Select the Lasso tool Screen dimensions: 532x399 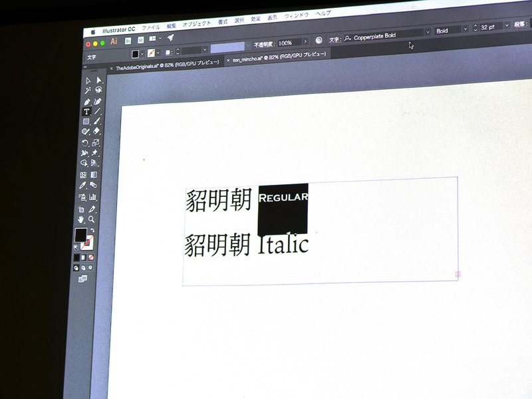(98, 90)
